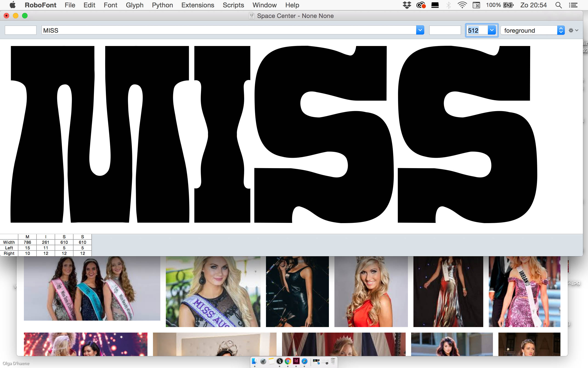Screen dimensions: 588x368
Task: Select the I glyph in the preview
Action: pos(222,134)
